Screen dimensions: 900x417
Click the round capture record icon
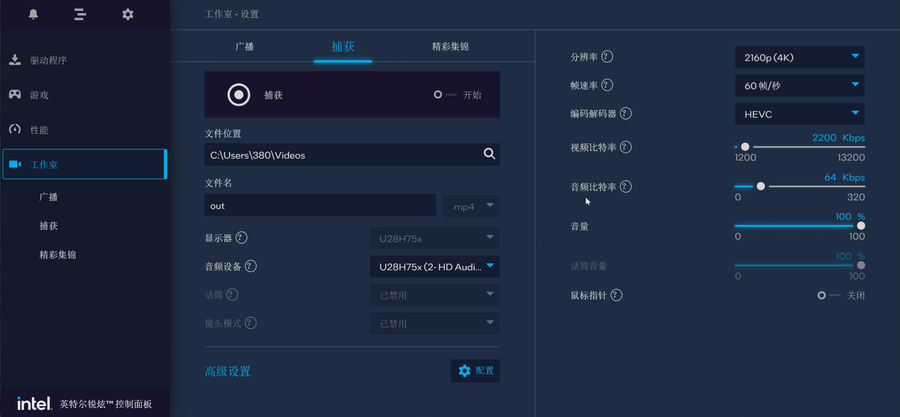pos(238,95)
